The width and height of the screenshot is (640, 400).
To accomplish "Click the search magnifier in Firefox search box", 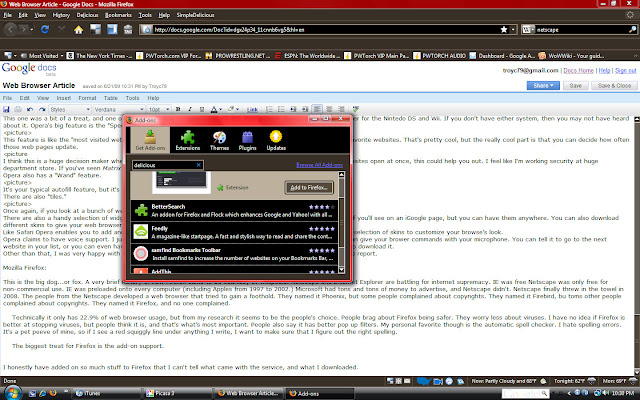I will [x=632, y=29].
